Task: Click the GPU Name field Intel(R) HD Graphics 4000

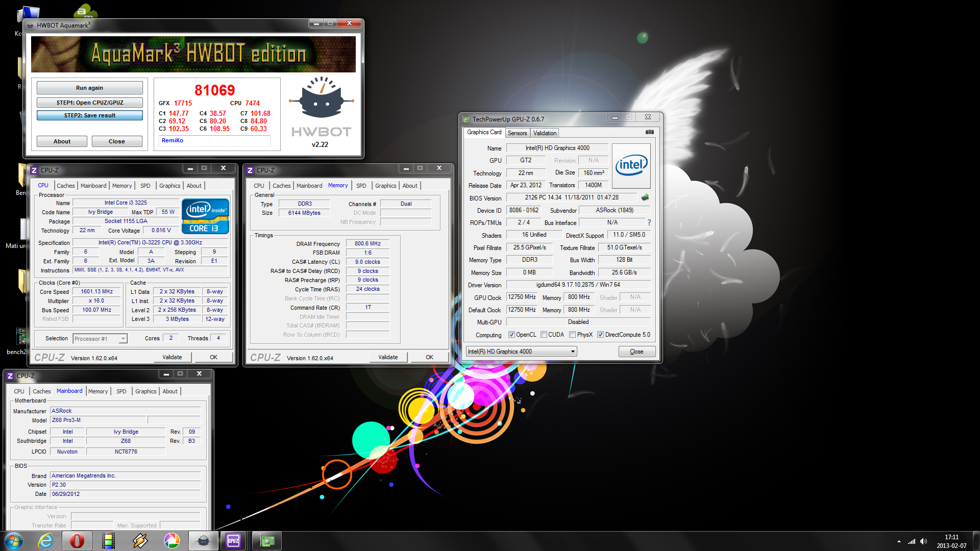Action: click(557, 148)
